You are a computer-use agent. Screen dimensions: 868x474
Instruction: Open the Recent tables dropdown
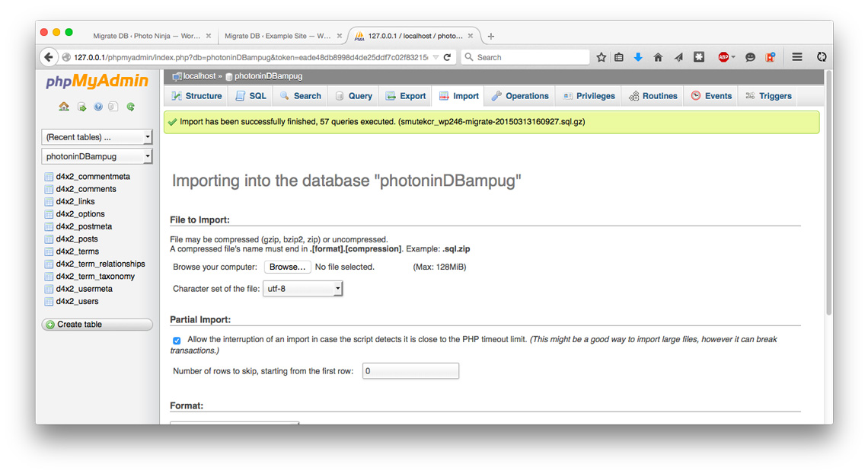(x=97, y=136)
